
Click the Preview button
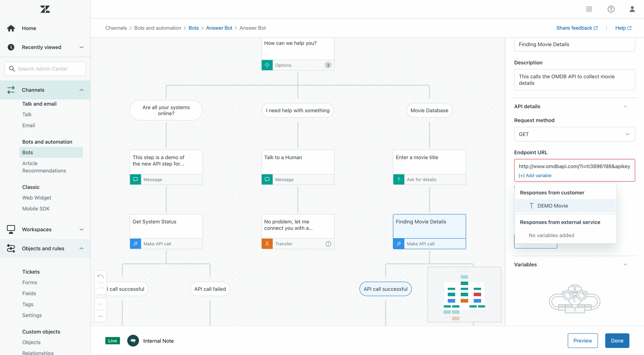(x=582, y=341)
